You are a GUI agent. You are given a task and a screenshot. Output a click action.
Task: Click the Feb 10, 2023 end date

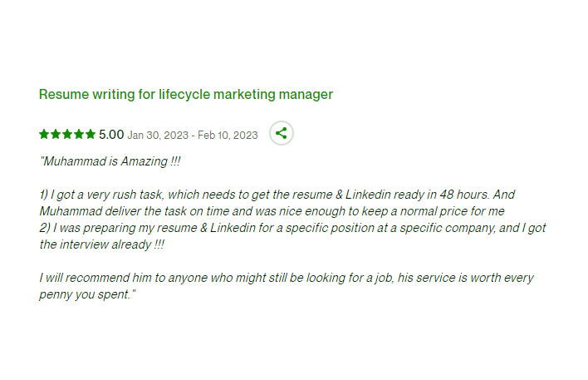pos(228,136)
